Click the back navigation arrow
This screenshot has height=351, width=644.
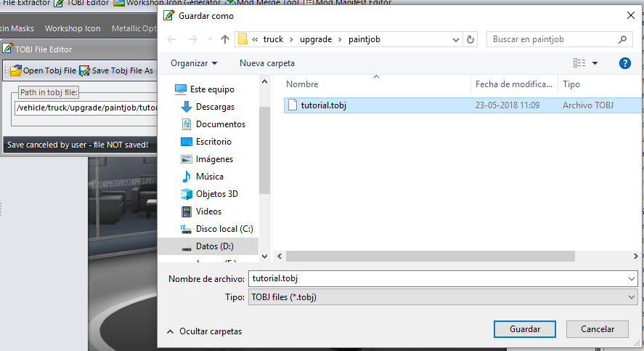click(x=171, y=39)
